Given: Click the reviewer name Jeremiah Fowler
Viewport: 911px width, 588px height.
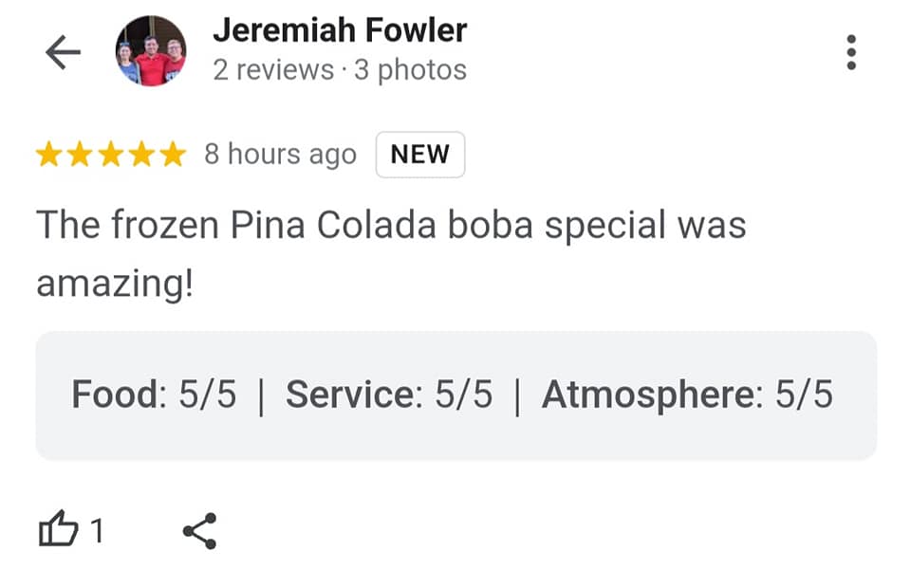Looking at the screenshot, I should (340, 30).
